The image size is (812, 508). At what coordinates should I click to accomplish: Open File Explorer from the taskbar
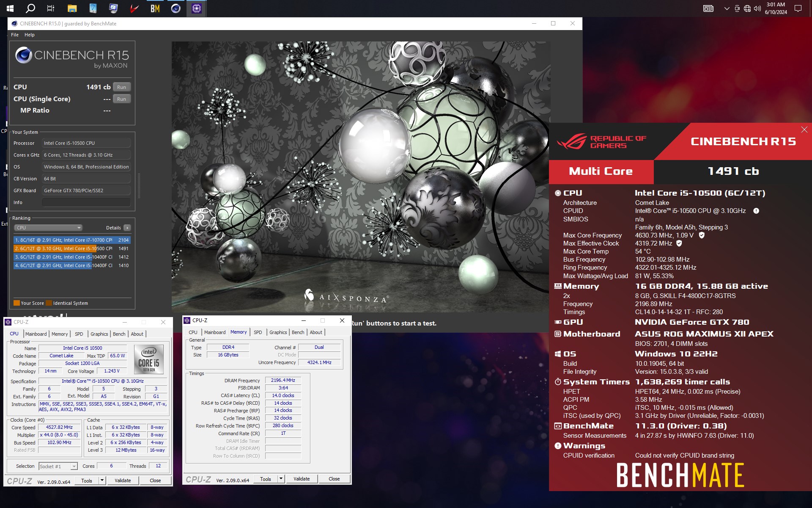tap(72, 8)
